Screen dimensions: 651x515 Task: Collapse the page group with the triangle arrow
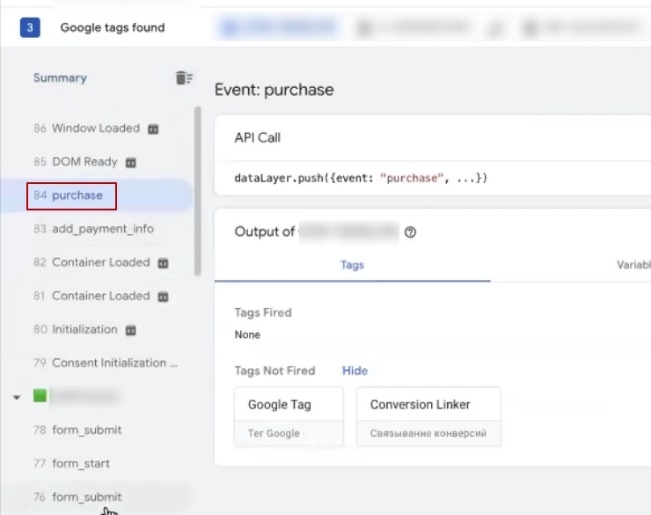click(x=16, y=397)
